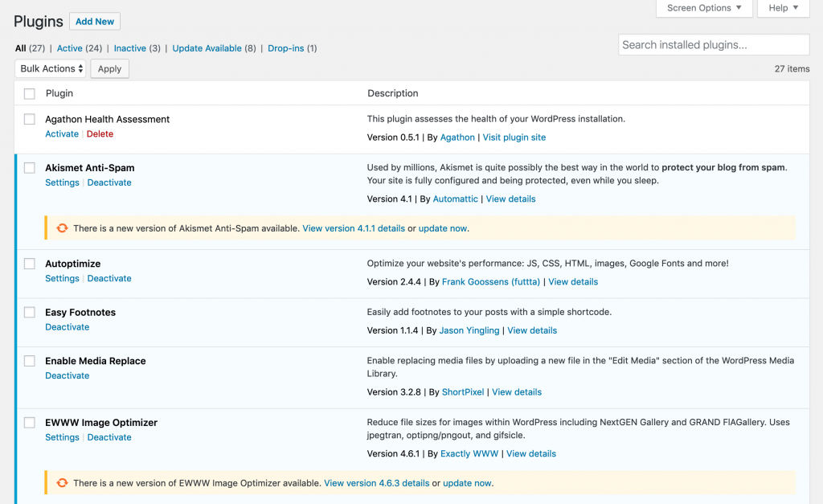Show All plugins filter
823x504 pixels.
[x=20, y=48]
